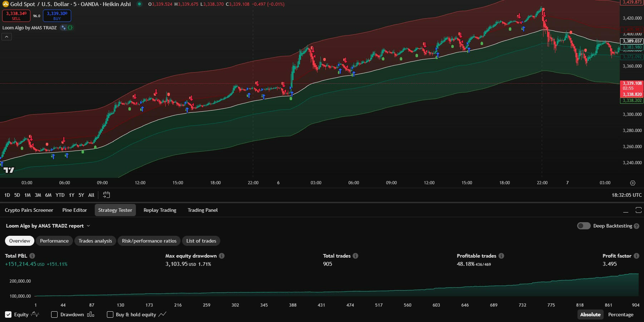The image size is (644, 322).
Task: Click the chart settings gear icon
Action: tap(633, 183)
